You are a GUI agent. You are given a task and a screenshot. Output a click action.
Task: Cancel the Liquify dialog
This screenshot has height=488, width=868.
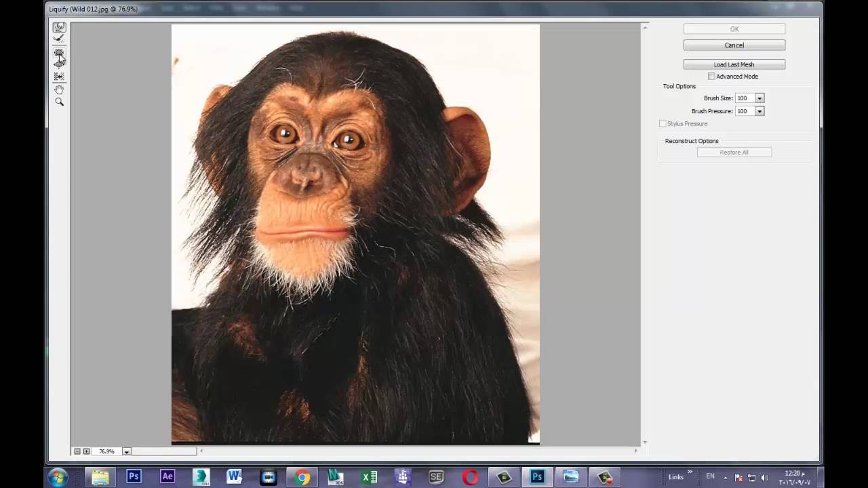coord(734,45)
